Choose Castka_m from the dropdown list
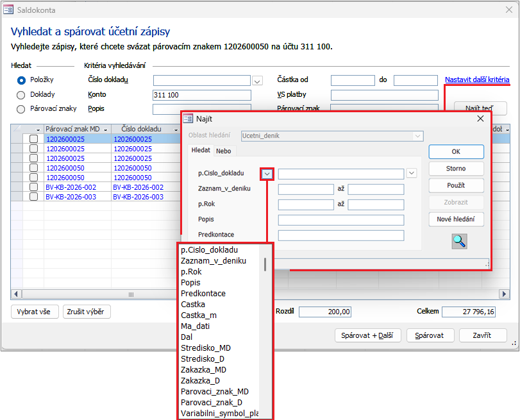520x420 pixels. [x=199, y=315]
